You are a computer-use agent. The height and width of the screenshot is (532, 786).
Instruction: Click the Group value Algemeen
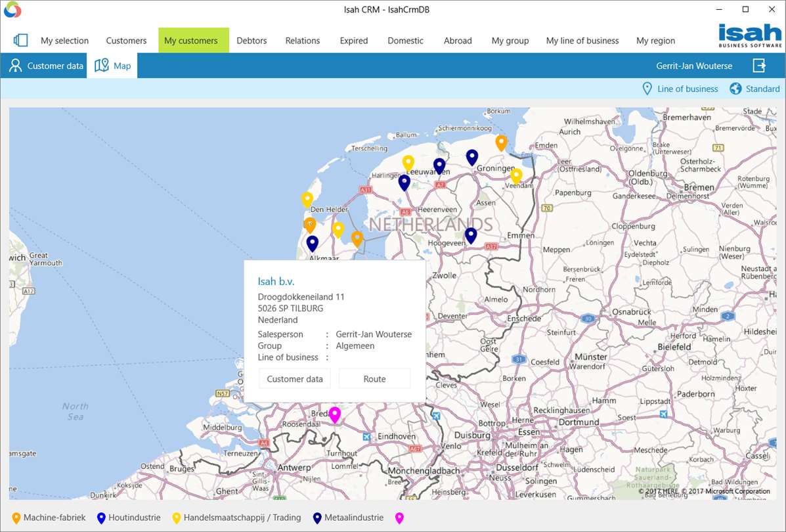(x=355, y=345)
